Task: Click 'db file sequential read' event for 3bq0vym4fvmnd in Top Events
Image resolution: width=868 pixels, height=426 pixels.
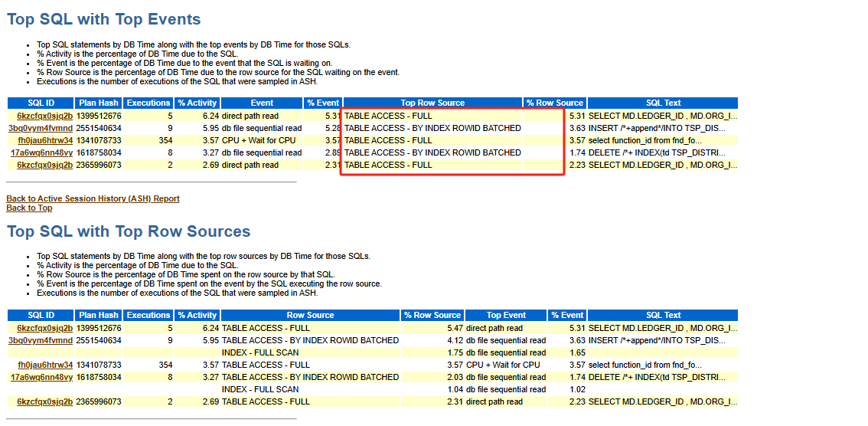Action: pos(262,128)
